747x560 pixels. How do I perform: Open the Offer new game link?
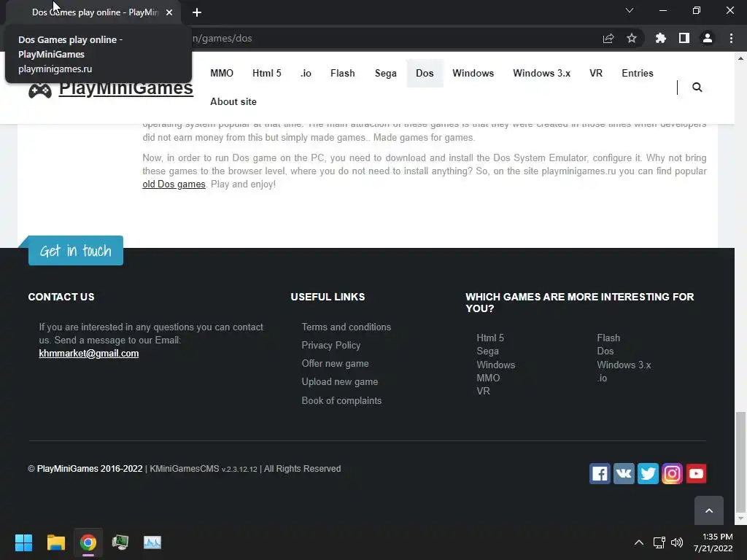coord(336,363)
